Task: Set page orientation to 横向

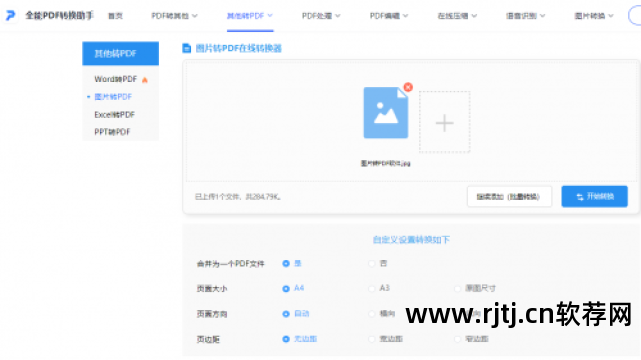Action: tap(381, 314)
